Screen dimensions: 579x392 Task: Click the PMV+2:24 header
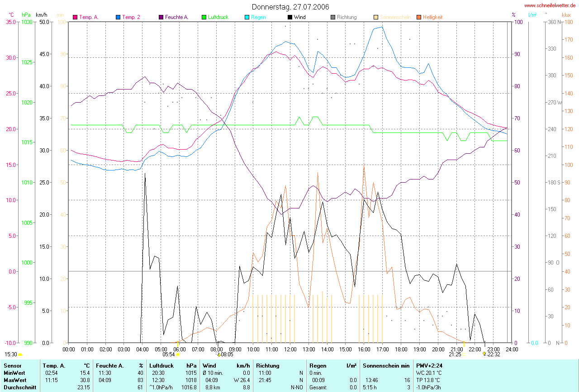point(429,365)
